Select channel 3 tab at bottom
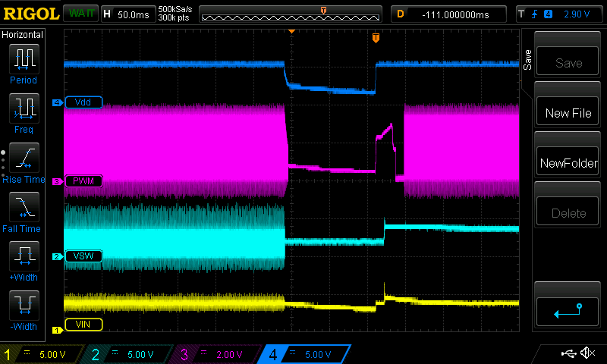Viewport: 607px width, 364px height. pyautogui.click(x=218, y=354)
